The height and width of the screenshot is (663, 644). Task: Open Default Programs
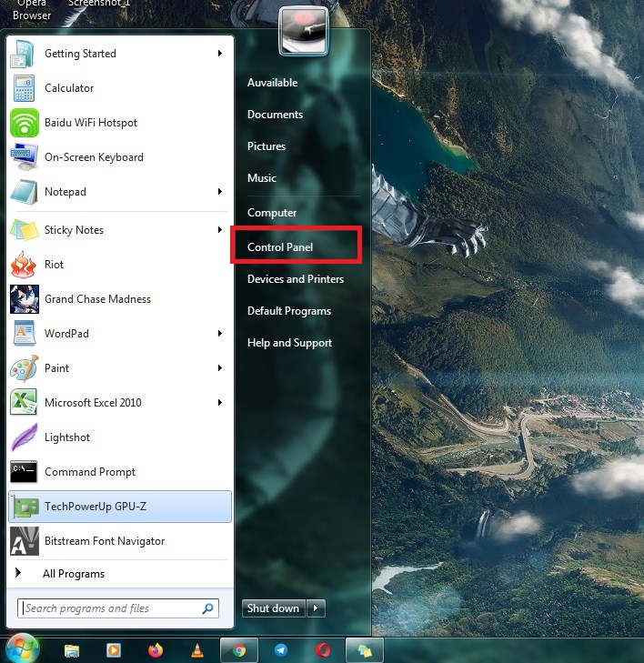coord(289,311)
